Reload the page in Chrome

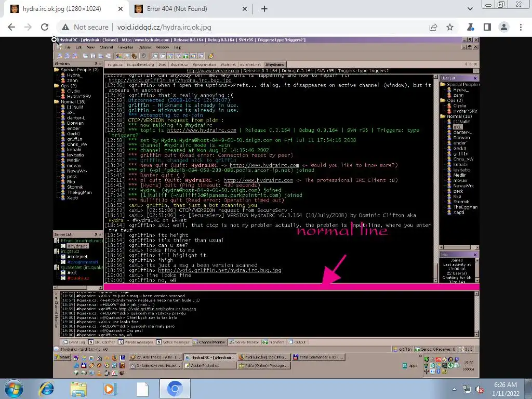pyautogui.click(x=45, y=27)
